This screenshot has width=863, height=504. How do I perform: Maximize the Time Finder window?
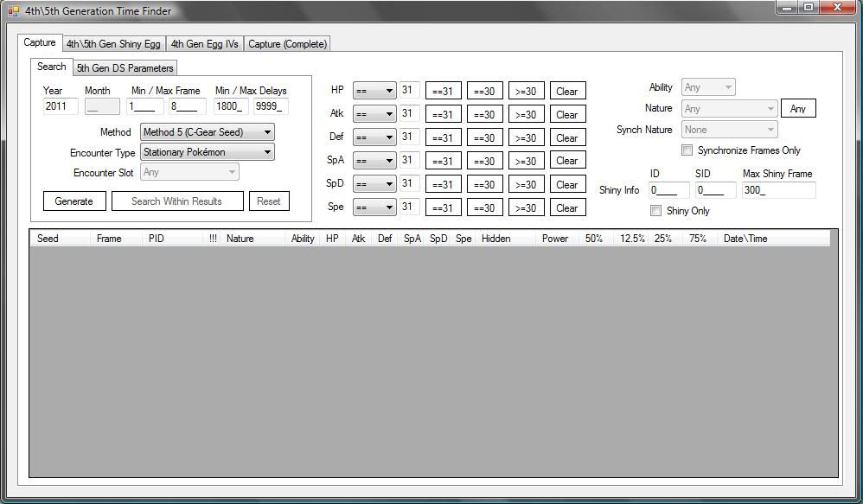pyautogui.click(x=808, y=7)
